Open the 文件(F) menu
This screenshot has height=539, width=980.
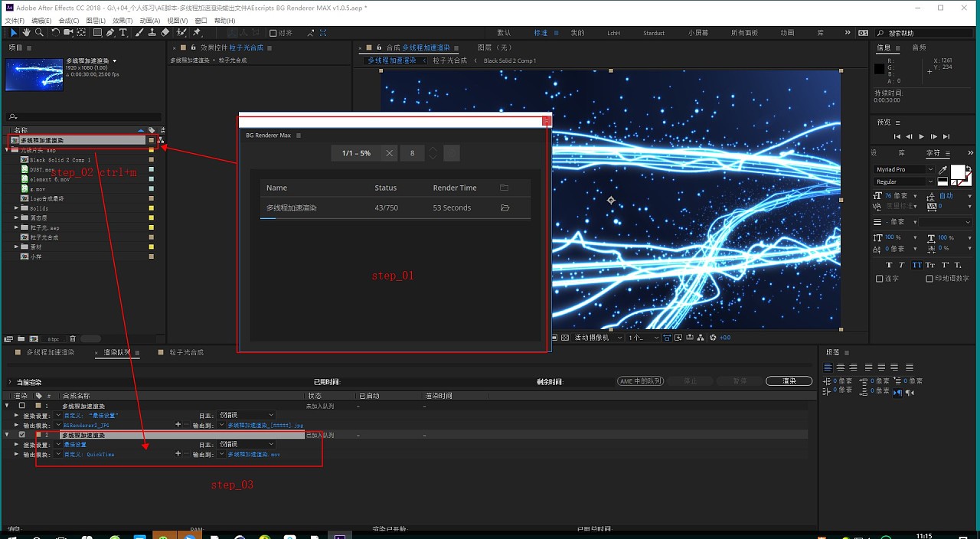tap(15, 21)
